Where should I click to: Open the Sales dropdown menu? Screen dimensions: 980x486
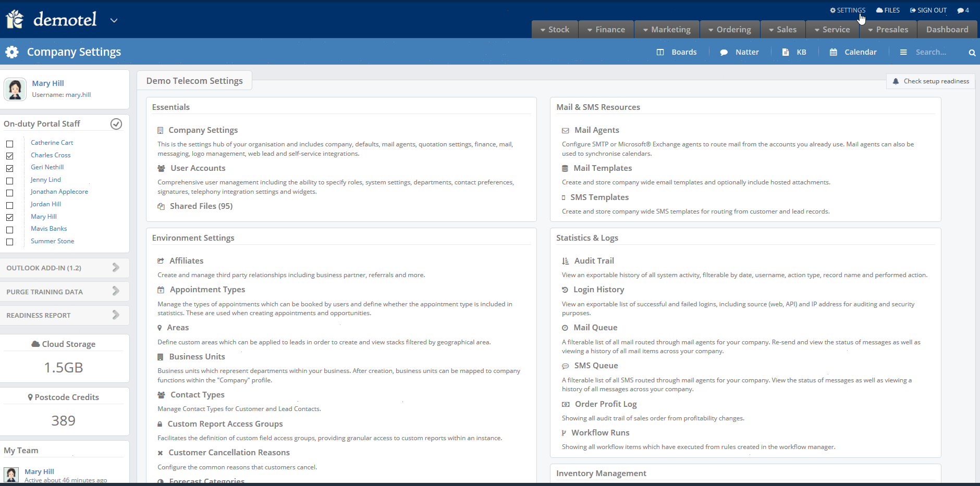[x=783, y=30]
